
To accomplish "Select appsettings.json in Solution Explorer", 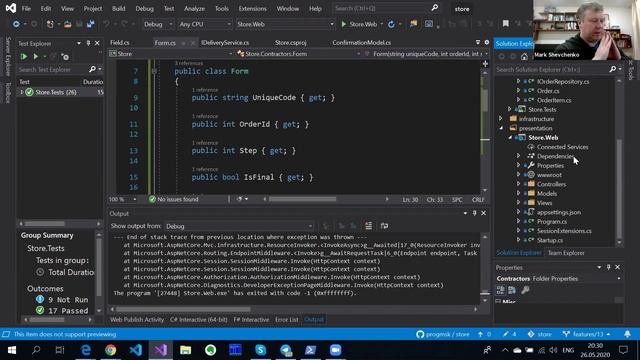I will 558,212.
